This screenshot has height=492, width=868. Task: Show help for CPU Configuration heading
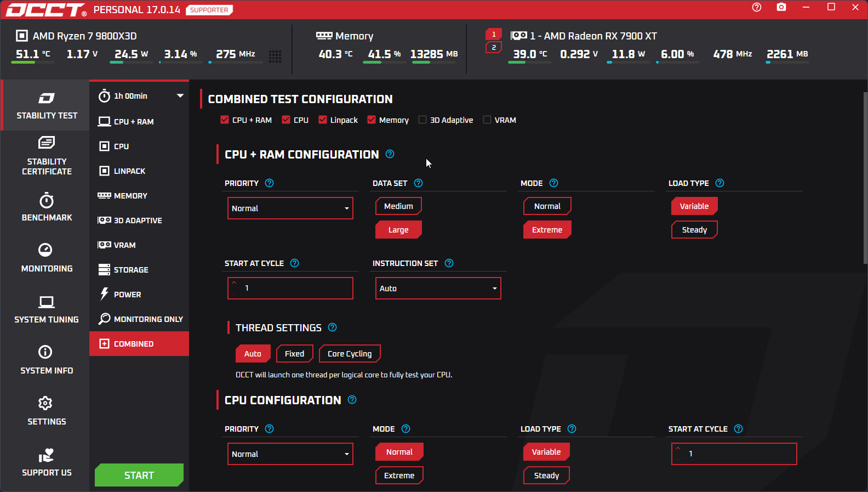point(352,400)
